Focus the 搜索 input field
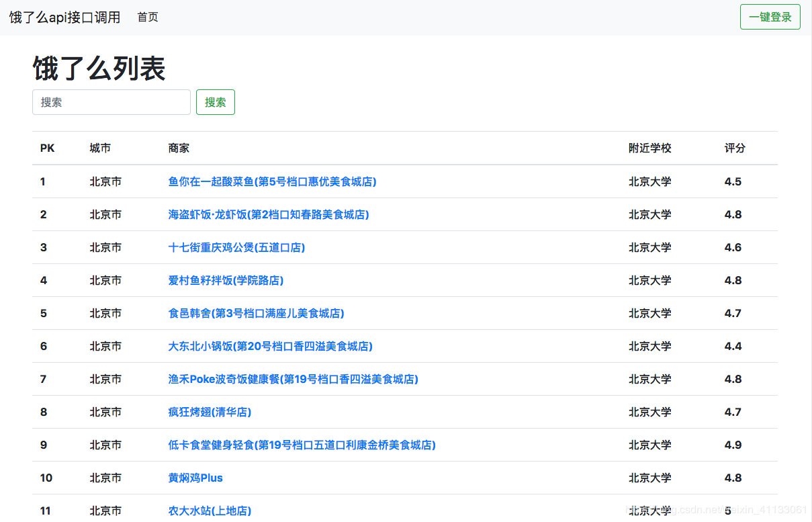The height and width of the screenshot is (522, 812). 111,102
